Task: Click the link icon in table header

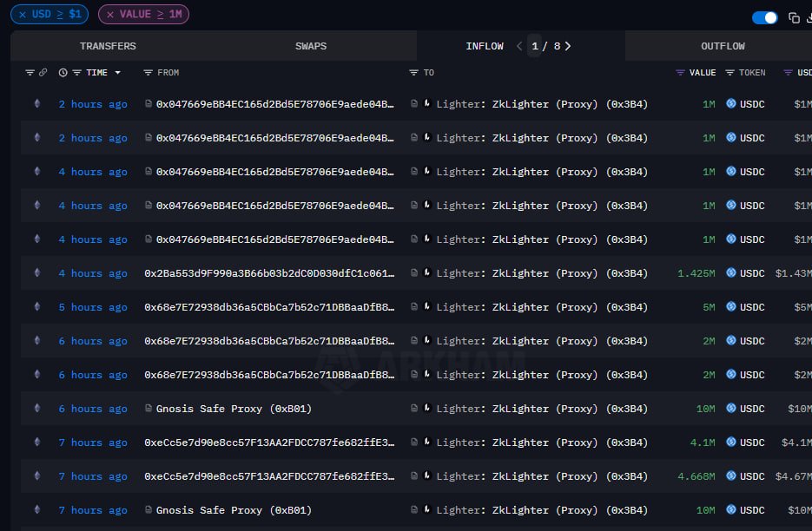Action: pos(43,73)
